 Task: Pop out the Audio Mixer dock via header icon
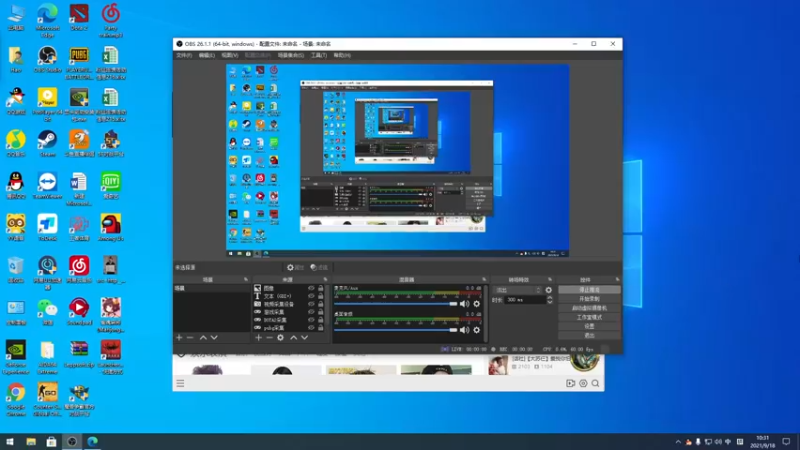pos(484,280)
